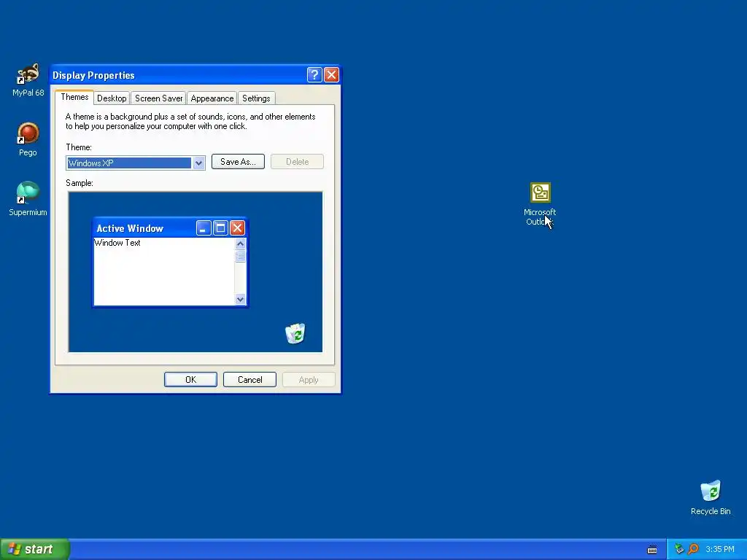Image resolution: width=747 pixels, height=560 pixels.
Task: Click the sample window's scroll down arrow
Action: [x=240, y=299]
